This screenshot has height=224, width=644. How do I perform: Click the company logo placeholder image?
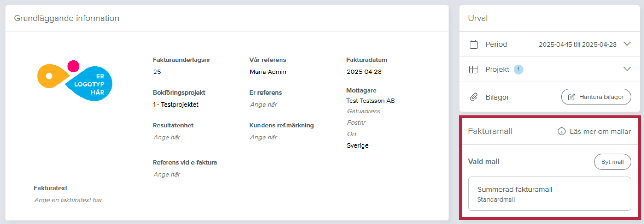pyautogui.click(x=75, y=81)
